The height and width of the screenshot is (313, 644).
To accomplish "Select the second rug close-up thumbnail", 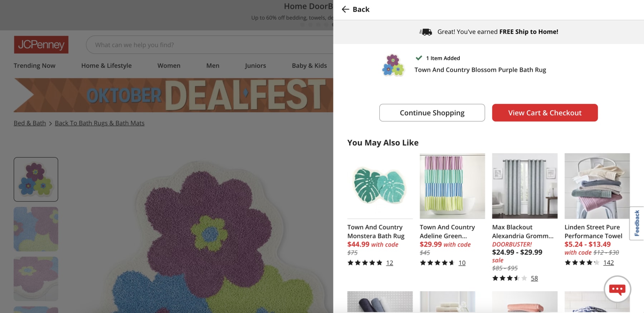I will tap(36, 229).
